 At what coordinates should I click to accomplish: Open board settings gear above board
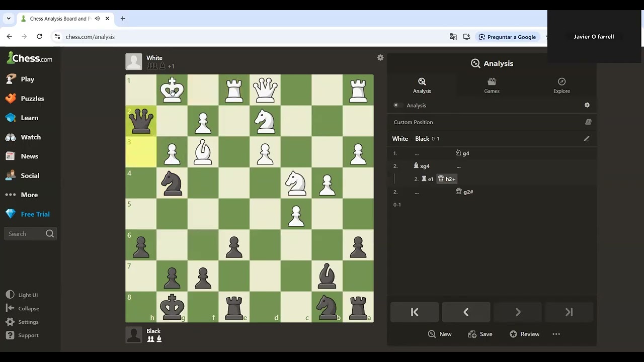[x=380, y=58]
